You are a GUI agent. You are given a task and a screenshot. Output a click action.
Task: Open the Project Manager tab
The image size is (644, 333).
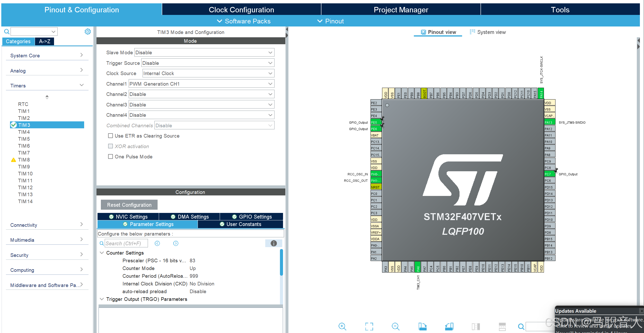point(401,10)
